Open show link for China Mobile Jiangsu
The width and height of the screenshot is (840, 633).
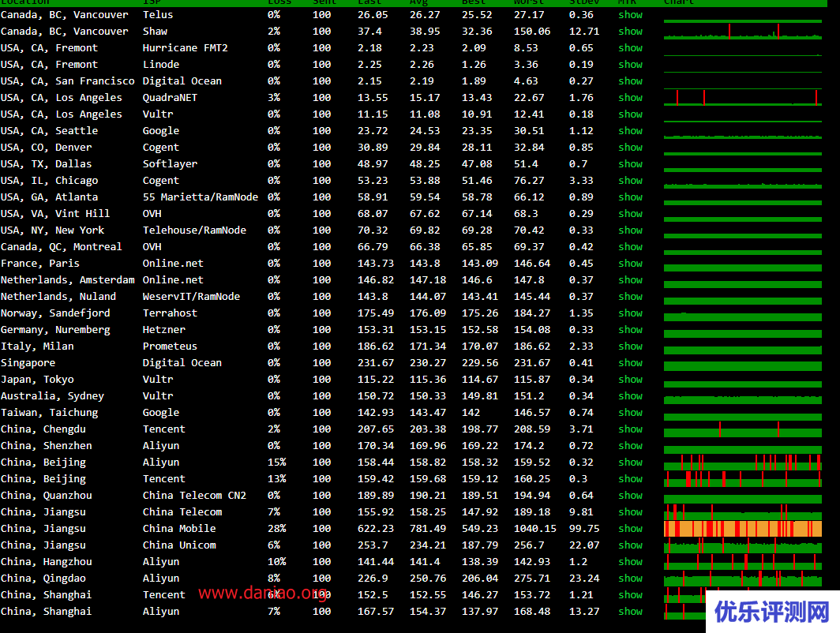[630, 529]
